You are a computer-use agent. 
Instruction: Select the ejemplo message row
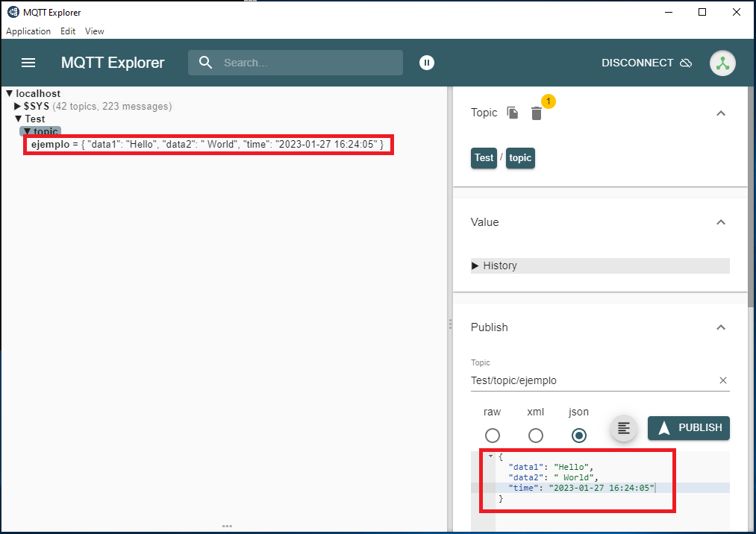tap(207, 144)
